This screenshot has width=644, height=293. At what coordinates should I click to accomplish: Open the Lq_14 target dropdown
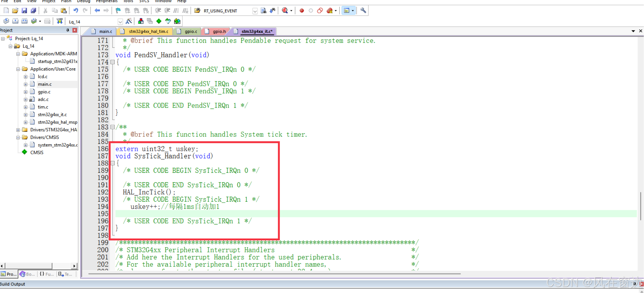click(x=120, y=22)
